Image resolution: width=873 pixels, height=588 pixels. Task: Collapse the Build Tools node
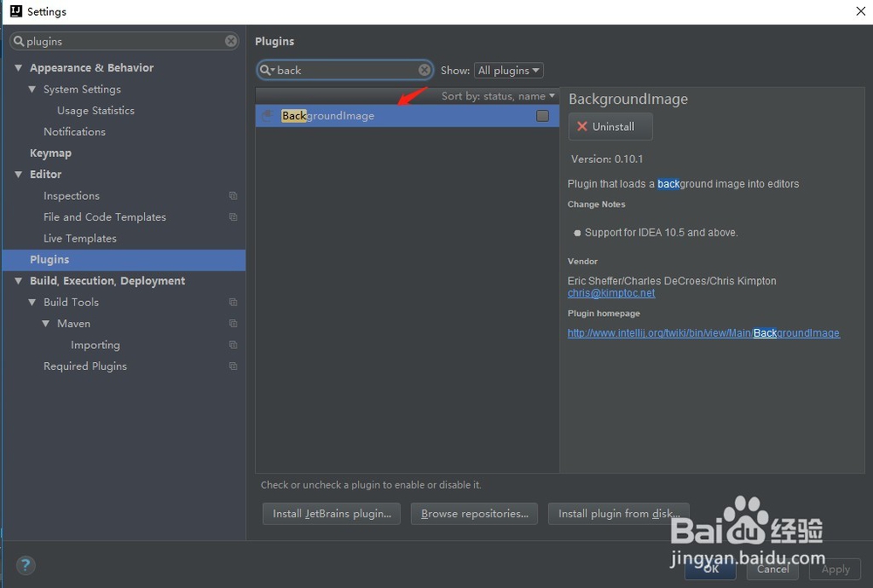click(32, 302)
